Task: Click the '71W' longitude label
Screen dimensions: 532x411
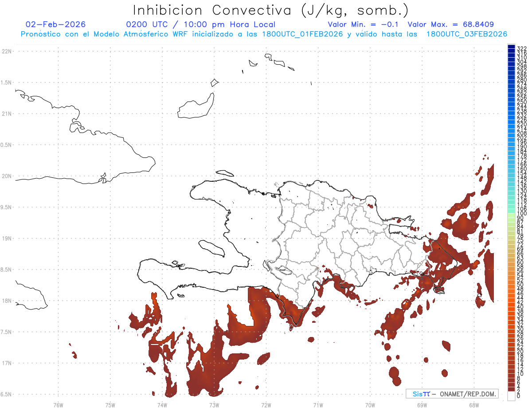Action: tap(318, 405)
